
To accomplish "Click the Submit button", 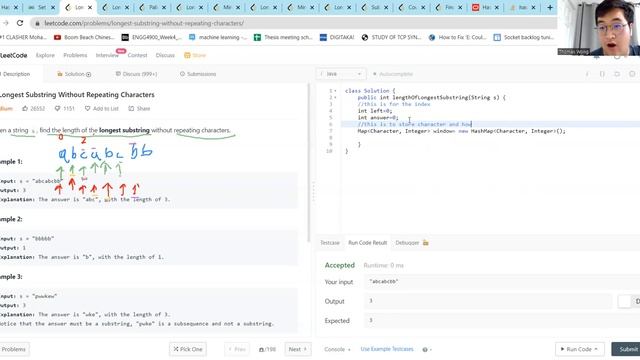I will (627, 349).
